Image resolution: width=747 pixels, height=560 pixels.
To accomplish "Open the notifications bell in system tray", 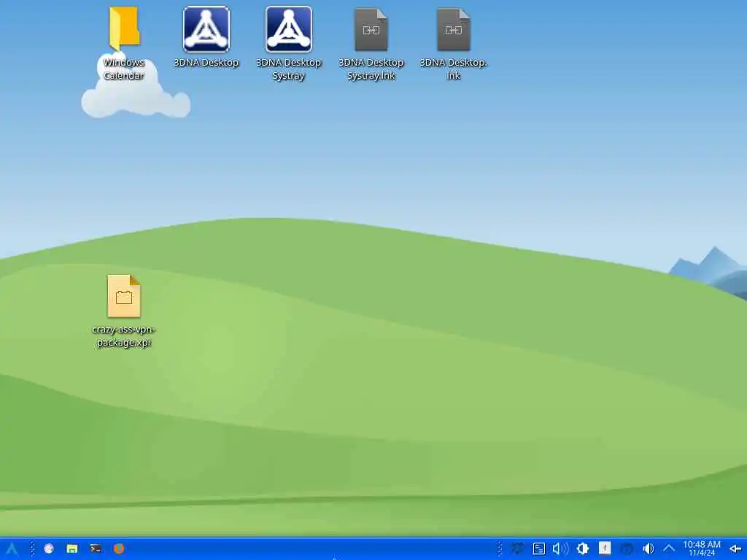I will point(517,548).
